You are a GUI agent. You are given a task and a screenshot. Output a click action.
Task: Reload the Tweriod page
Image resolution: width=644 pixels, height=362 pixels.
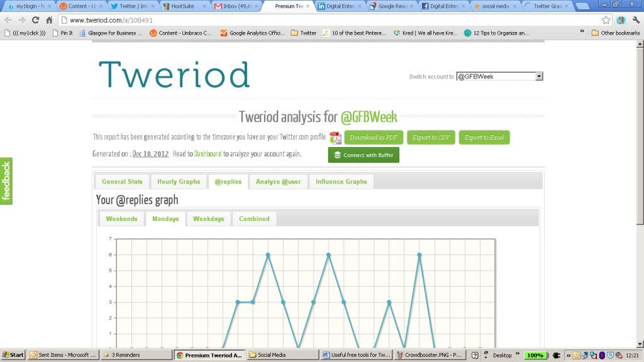pos(36,20)
